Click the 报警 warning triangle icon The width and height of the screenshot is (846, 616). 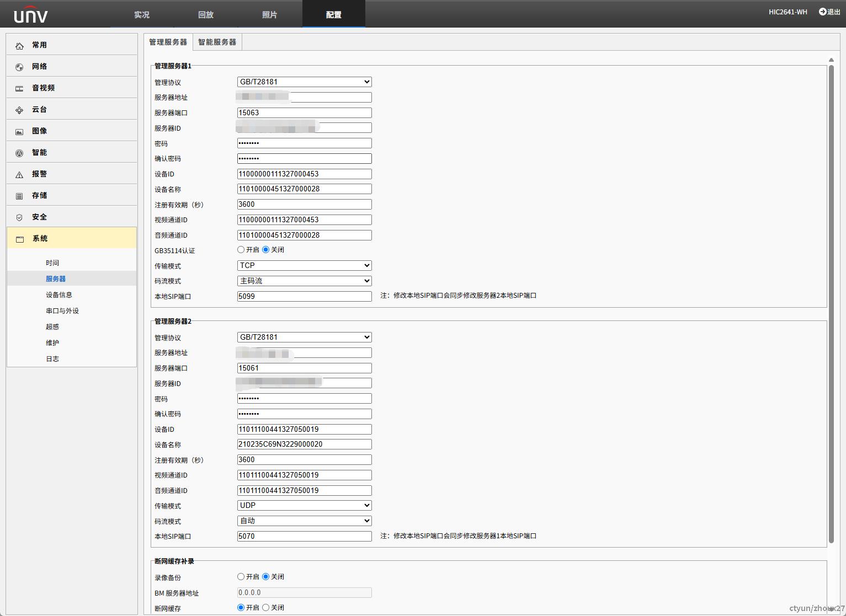[x=19, y=175]
